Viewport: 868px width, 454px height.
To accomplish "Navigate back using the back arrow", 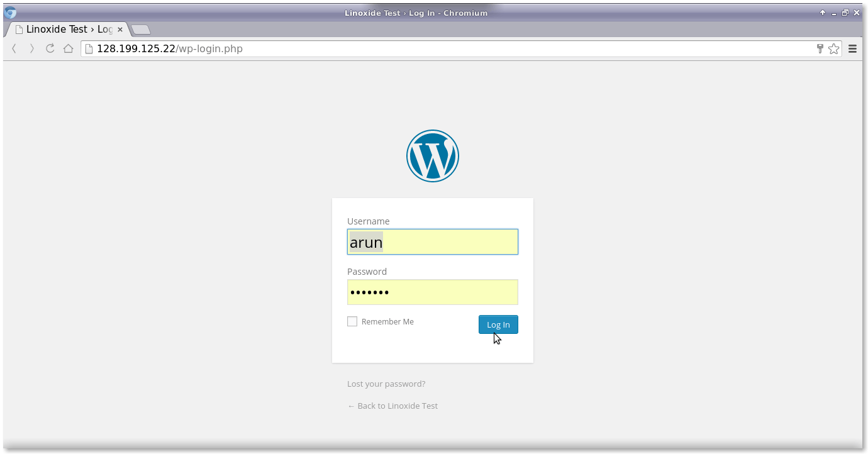I will coord(14,48).
